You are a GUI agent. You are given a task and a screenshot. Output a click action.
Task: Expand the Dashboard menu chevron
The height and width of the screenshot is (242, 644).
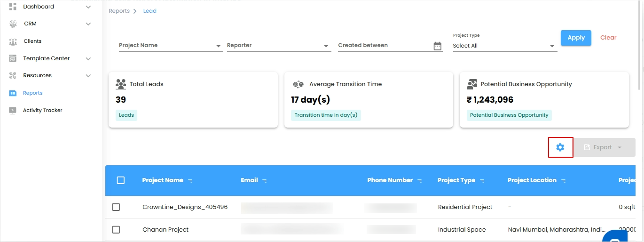(x=88, y=7)
